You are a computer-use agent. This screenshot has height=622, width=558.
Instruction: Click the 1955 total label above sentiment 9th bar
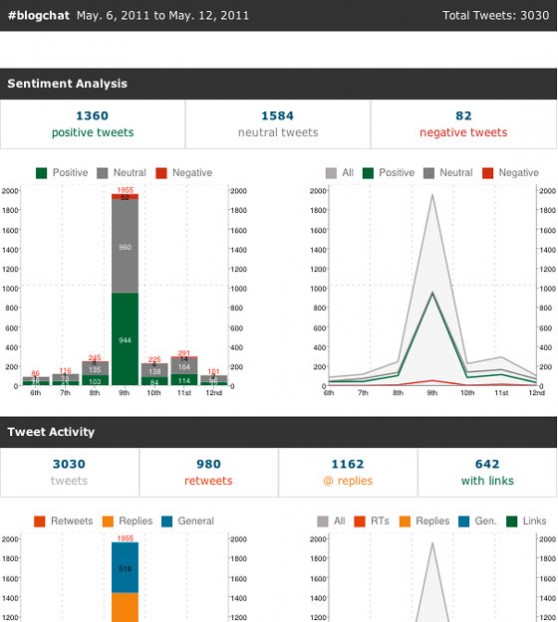click(125, 190)
